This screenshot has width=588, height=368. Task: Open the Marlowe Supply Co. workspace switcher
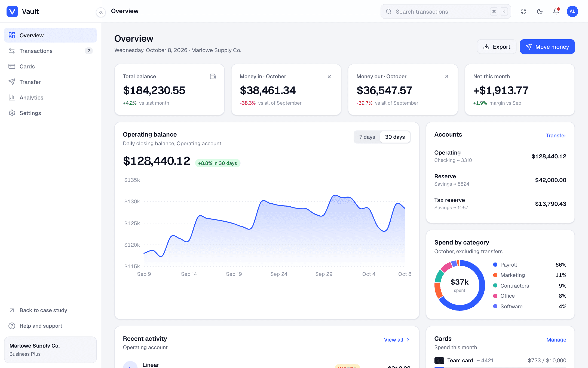click(x=50, y=349)
